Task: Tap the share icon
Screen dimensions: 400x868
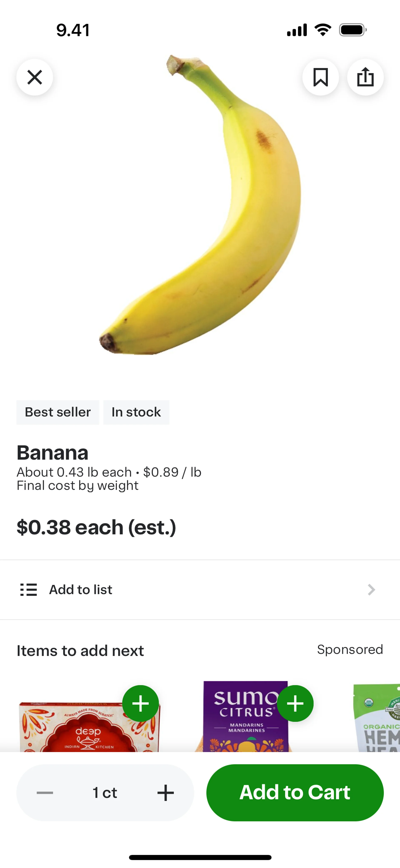Action: [365, 77]
